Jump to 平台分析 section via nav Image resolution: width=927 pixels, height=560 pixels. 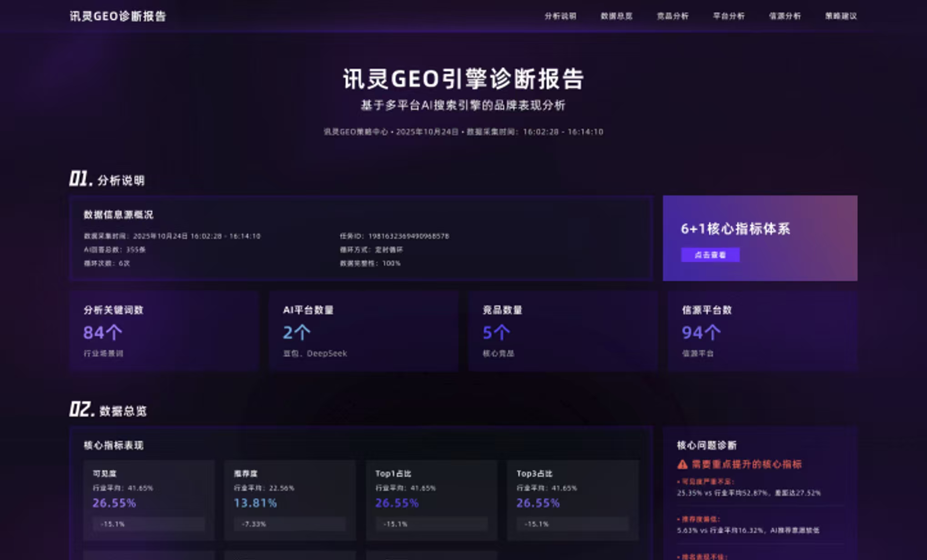[x=728, y=16]
